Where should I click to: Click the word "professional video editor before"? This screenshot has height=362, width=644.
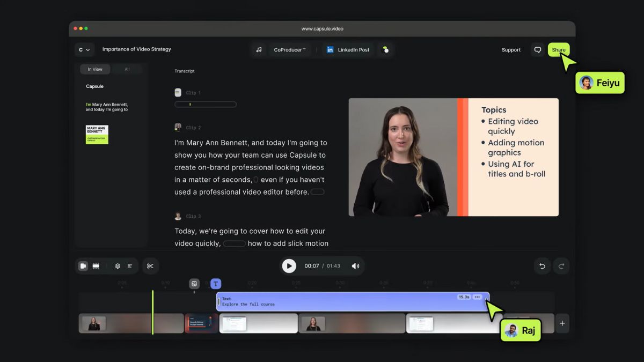click(x=254, y=192)
